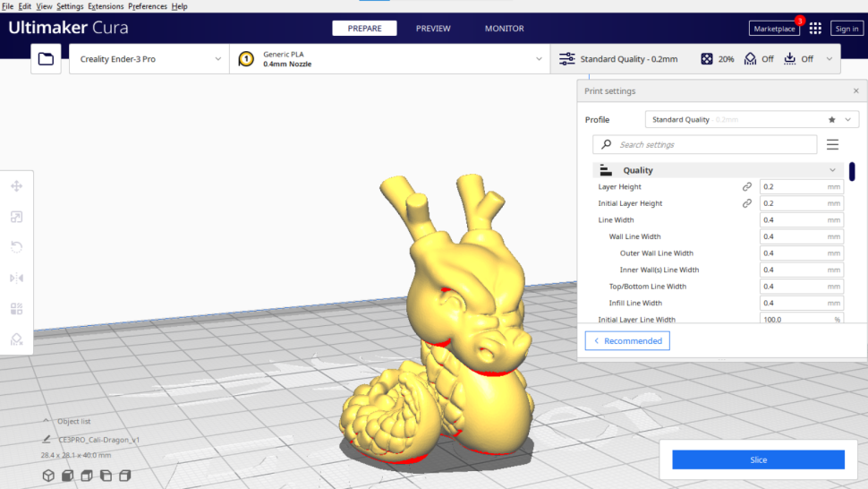Click build plate adhesion Off icon
868x489 pixels.
[x=790, y=59]
